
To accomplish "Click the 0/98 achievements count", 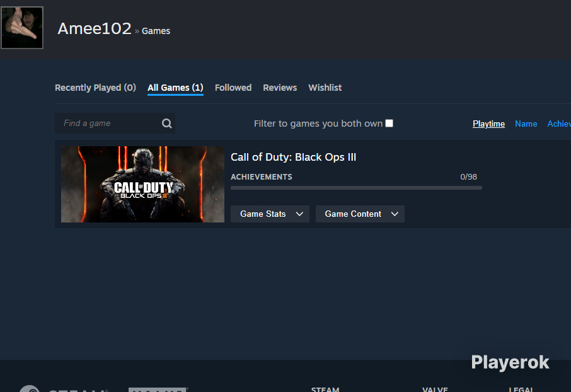I will pos(468,177).
